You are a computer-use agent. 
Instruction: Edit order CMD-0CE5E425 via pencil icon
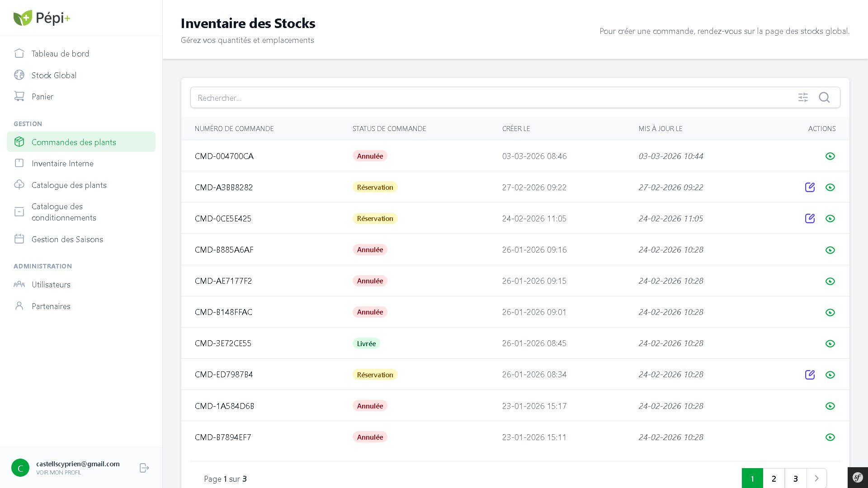coord(810,218)
